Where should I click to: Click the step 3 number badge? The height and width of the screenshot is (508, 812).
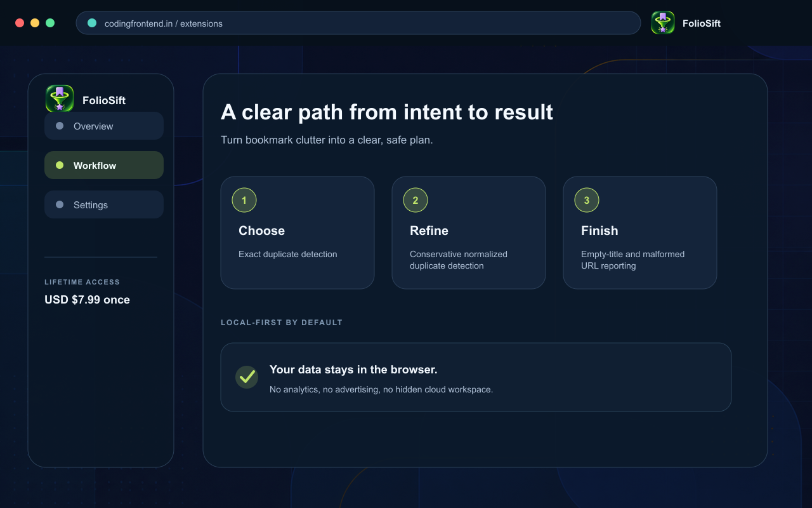pyautogui.click(x=587, y=200)
